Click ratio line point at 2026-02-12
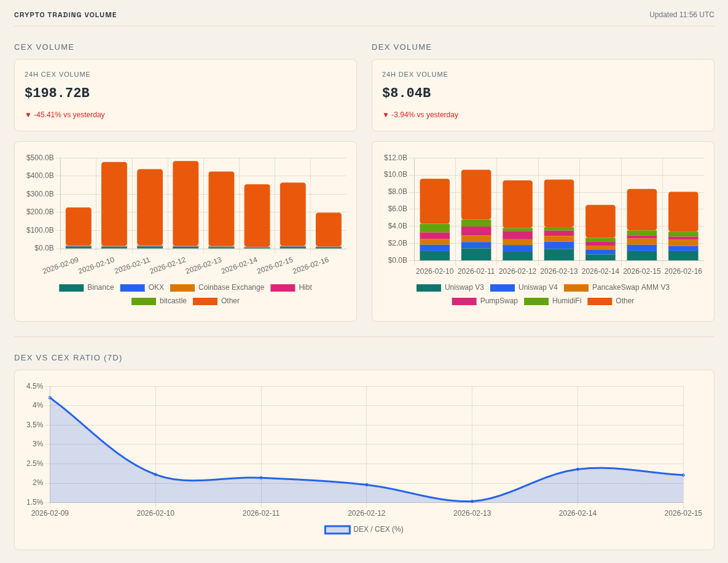 [366, 484]
